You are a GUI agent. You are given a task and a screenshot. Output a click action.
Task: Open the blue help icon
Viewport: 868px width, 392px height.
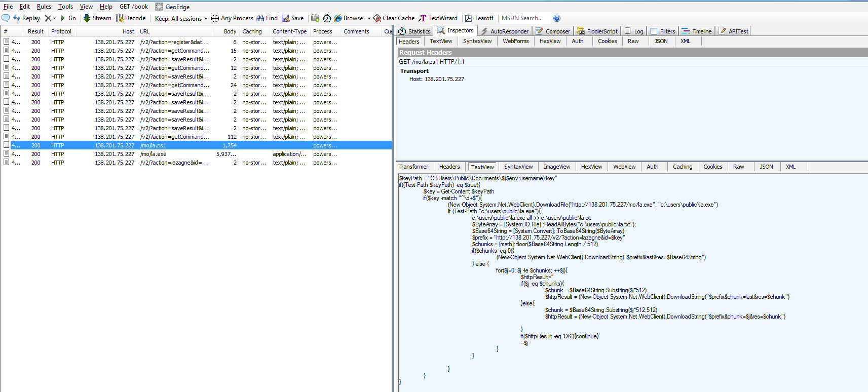[557, 18]
